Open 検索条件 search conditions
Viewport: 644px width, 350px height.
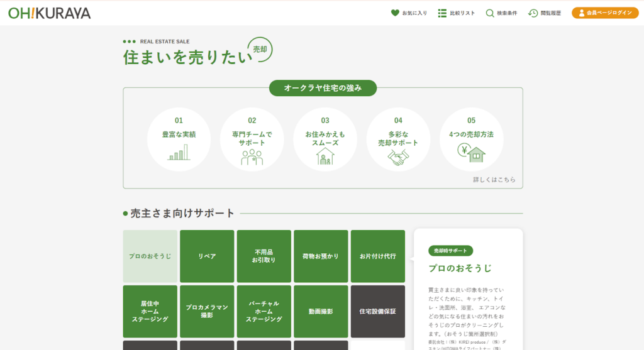pyautogui.click(x=501, y=13)
